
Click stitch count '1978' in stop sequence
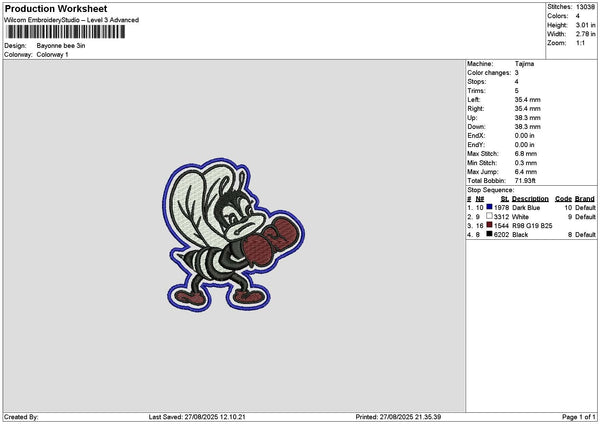tap(501, 208)
